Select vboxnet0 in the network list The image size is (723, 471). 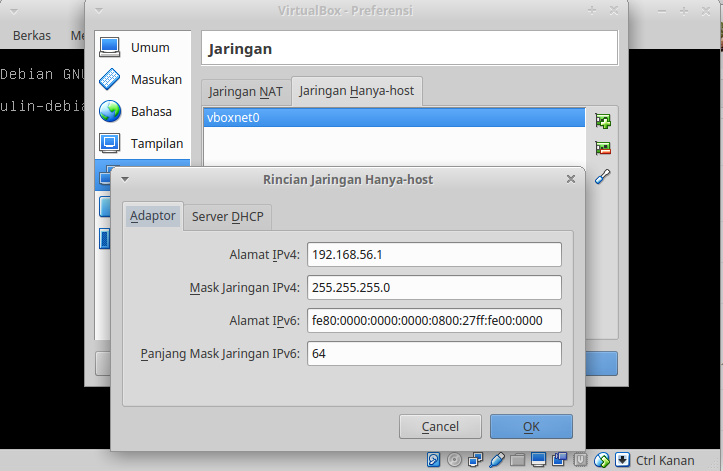tap(394, 118)
